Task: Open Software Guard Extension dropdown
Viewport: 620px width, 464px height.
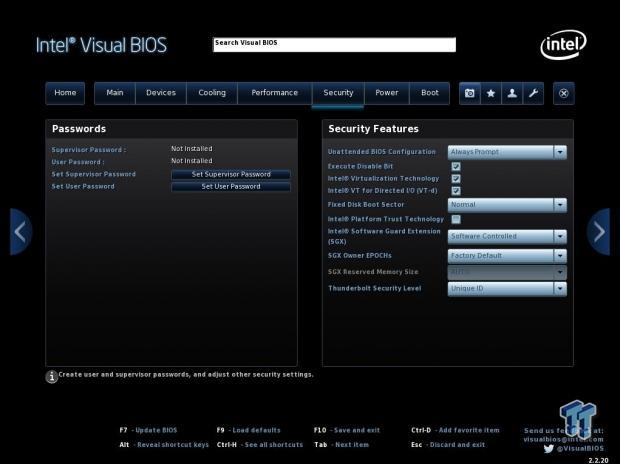Action: (507, 236)
